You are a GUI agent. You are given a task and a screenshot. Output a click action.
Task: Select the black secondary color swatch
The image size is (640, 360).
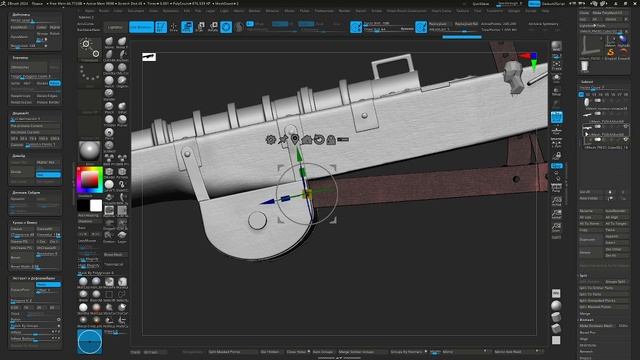click(x=83, y=205)
